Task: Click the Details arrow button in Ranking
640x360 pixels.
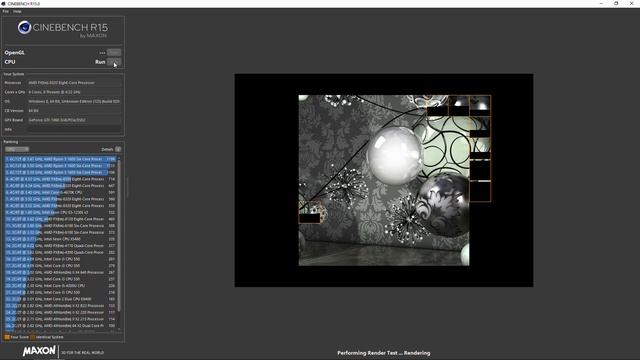Action: pos(118,149)
